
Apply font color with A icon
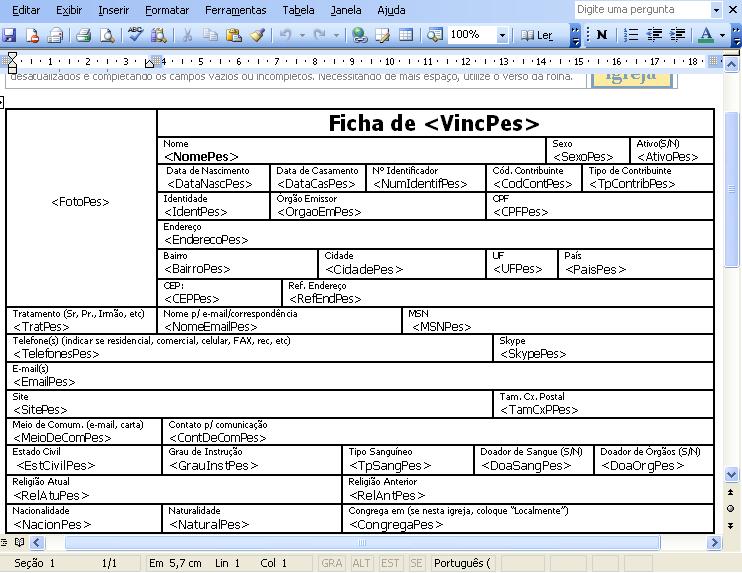pos(706,35)
